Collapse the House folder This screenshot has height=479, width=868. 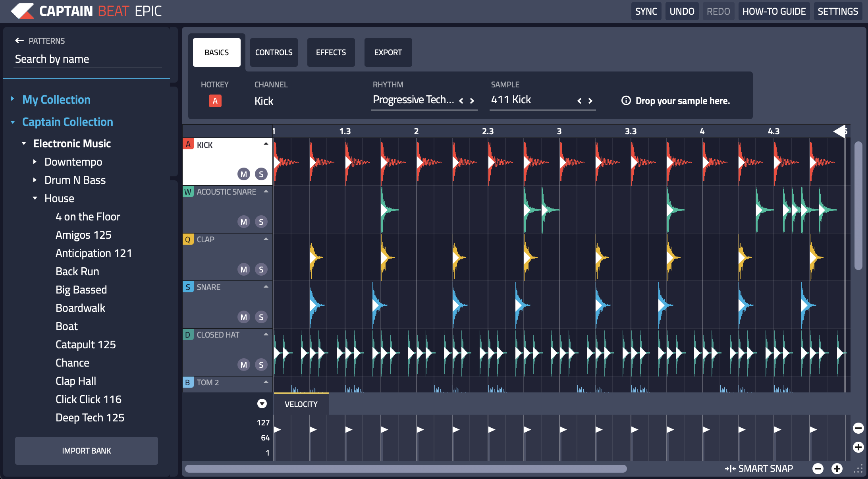pos(35,198)
